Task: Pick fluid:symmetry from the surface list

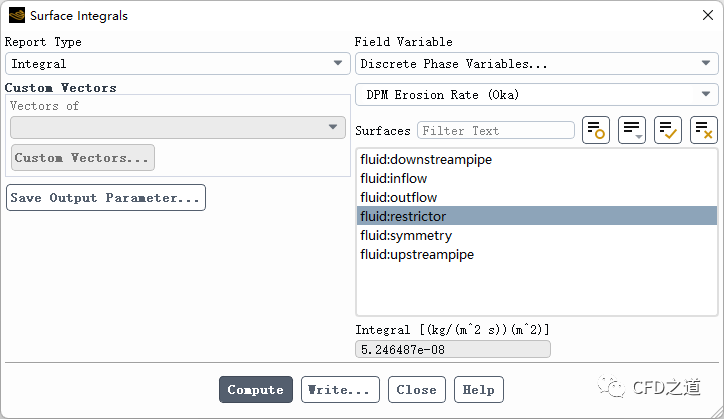Action: coord(406,236)
